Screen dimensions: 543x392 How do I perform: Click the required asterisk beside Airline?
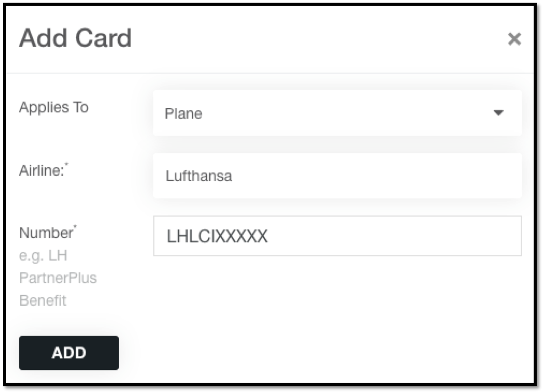(67, 164)
